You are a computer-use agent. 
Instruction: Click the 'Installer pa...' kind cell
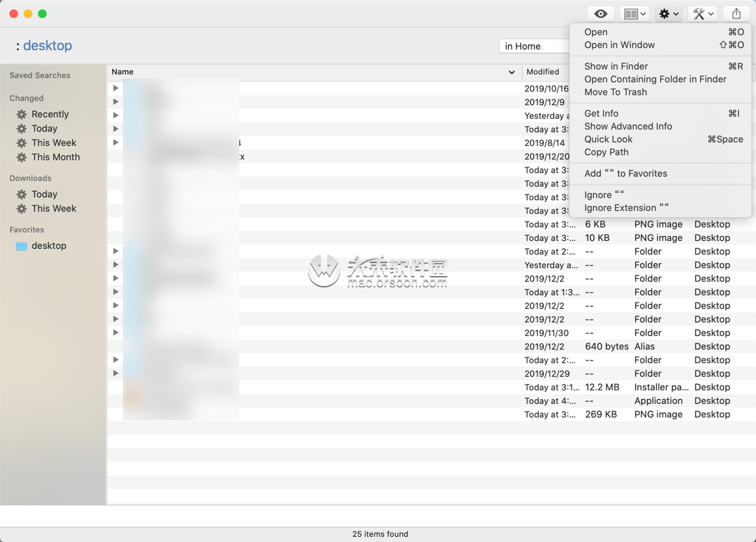coord(662,387)
